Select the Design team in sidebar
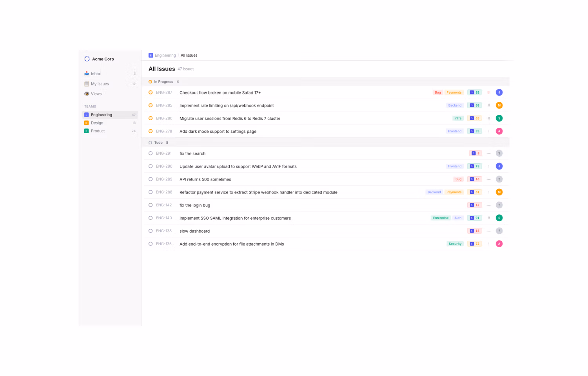The width and height of the screenshot is (588, 376). 97,123
